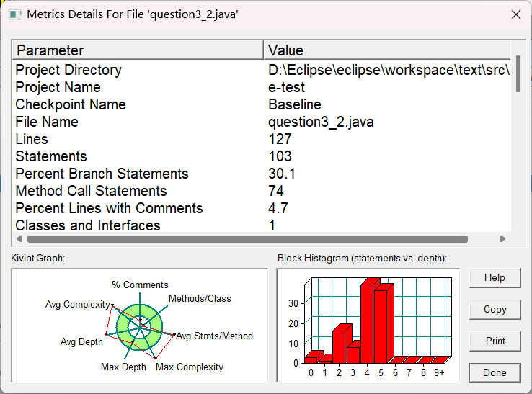Click the window icon in title bar
This screenshot has width=532, height=394.
(x=15, y=14)
